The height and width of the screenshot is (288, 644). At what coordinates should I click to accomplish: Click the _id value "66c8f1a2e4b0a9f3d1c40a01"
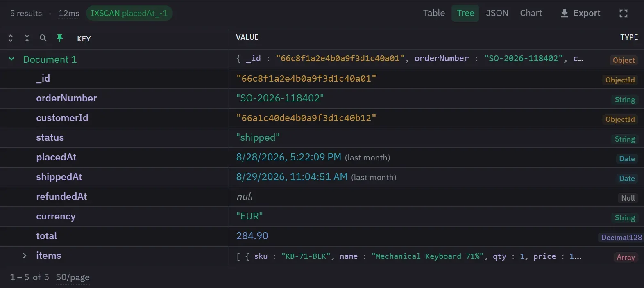tap(306, 78)
